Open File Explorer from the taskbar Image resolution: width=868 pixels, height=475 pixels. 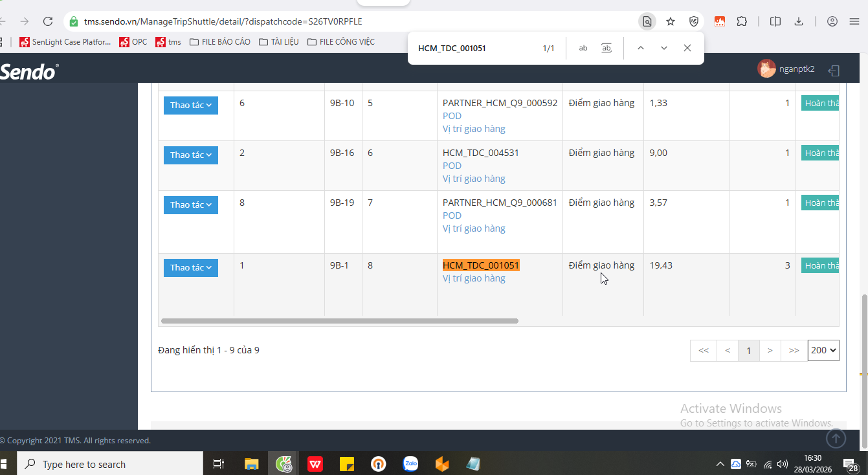[251, 464]
